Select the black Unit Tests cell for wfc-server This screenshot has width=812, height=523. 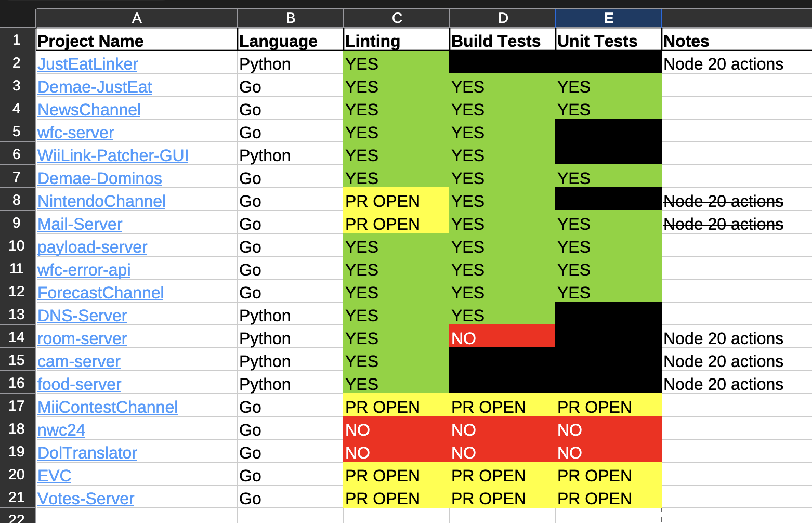click(609, 131)
